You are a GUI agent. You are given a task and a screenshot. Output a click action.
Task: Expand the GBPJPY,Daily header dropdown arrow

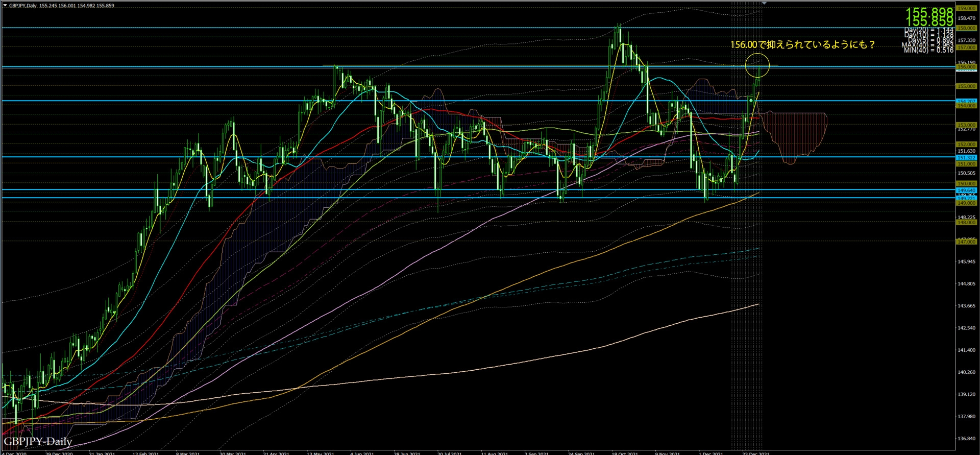coord(5,6)
